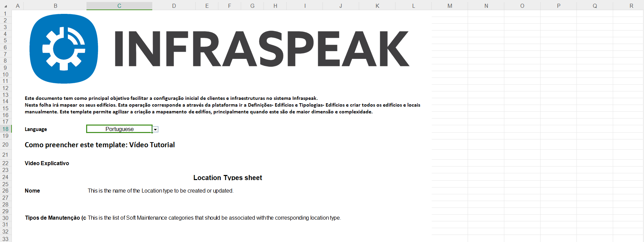Select row 20 header
Screen dimensions: 644x242
point(5,145)
